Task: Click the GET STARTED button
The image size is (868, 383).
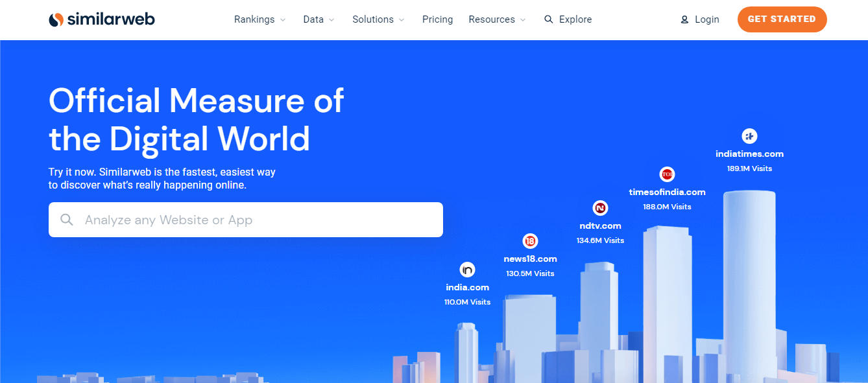Action: click(x=782, y=19)
